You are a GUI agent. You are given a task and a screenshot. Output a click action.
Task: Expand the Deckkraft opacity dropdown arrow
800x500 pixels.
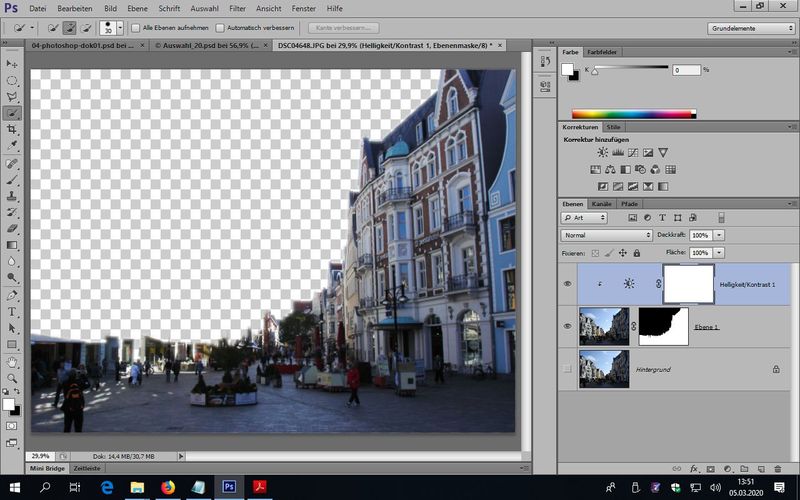720,235
